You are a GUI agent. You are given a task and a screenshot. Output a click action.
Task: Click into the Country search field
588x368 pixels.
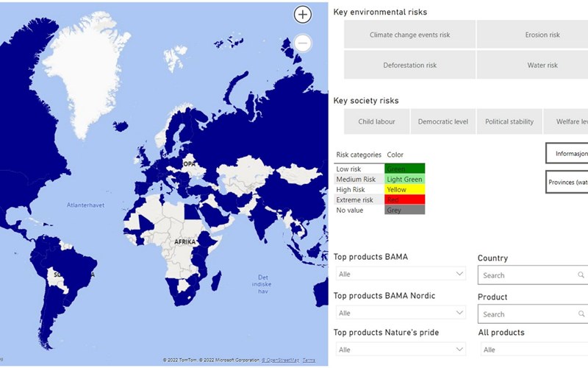(x=526, y=275)
